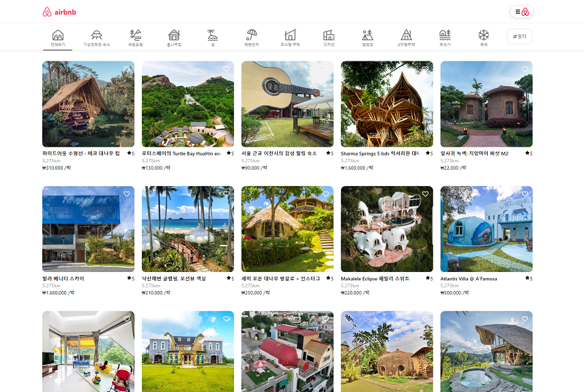This screenshot has width=584, height=392.
Task: Select the beach umbrella category icon
Action: pyautogui.click(x=251, y=35)
